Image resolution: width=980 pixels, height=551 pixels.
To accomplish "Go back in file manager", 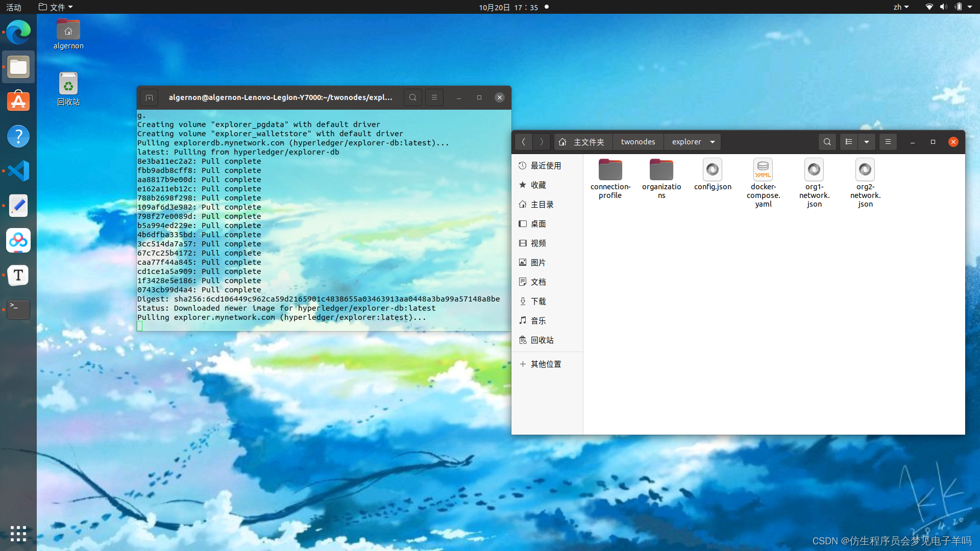I will pyautogui.click(x=523, y=142).
